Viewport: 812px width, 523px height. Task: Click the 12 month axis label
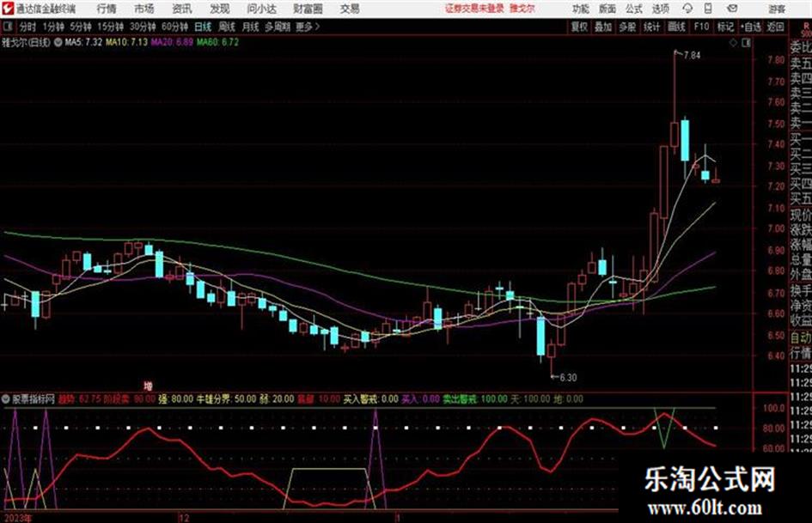click(x=184, y=518)
